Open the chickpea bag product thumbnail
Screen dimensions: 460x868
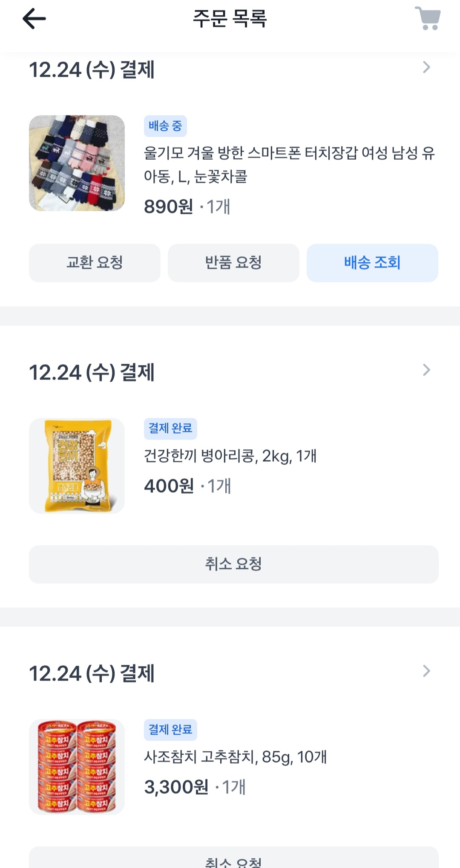pyautogui.click(x=77, y=466)
